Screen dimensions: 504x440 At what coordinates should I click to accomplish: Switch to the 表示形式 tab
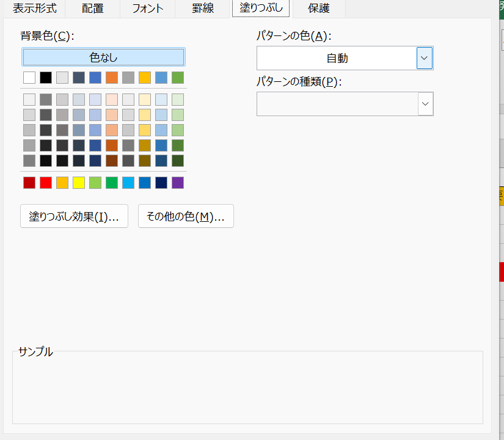(x=35, y=9)
